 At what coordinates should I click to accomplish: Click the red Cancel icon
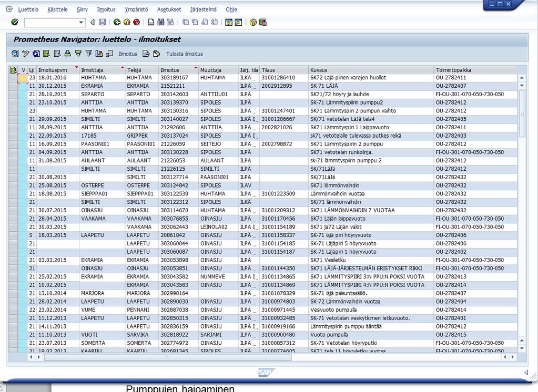point(137,22)
